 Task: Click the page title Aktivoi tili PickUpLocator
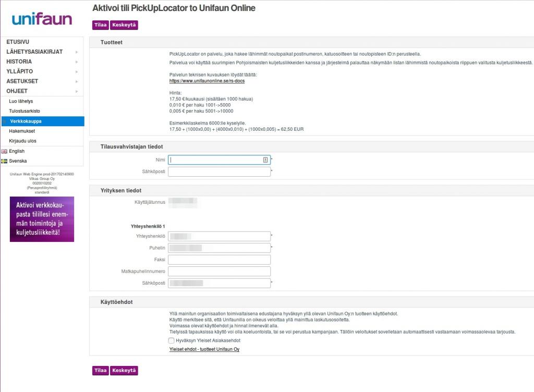174,8
